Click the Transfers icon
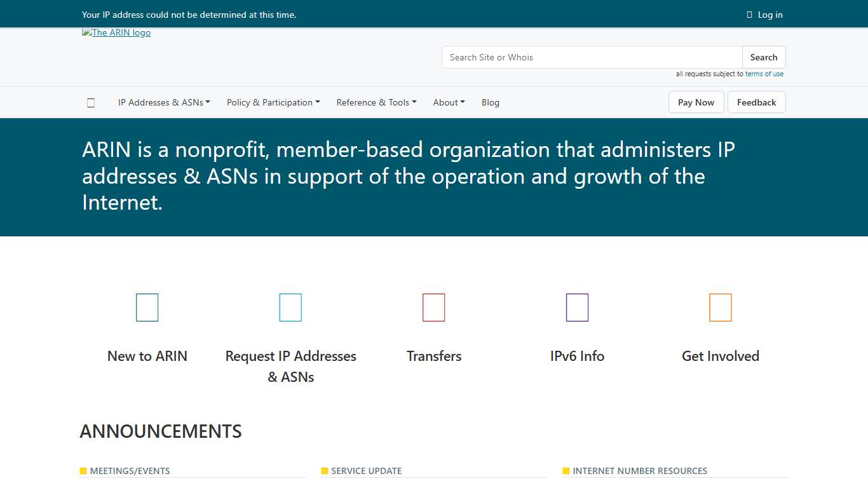The height and width of the screenshot is (488, 868). click(434, 307)
